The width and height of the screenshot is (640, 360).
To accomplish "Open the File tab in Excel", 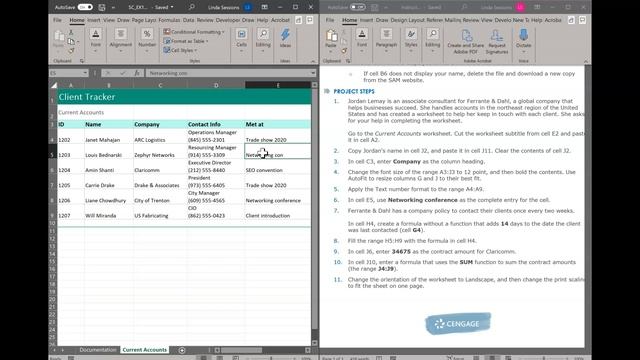I will pyautogui.click(x=57, y=20).
